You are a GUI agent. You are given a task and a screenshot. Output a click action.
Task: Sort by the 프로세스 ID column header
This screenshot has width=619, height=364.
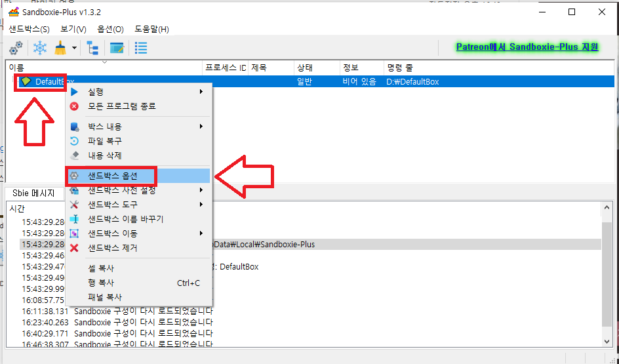(226, 68)
